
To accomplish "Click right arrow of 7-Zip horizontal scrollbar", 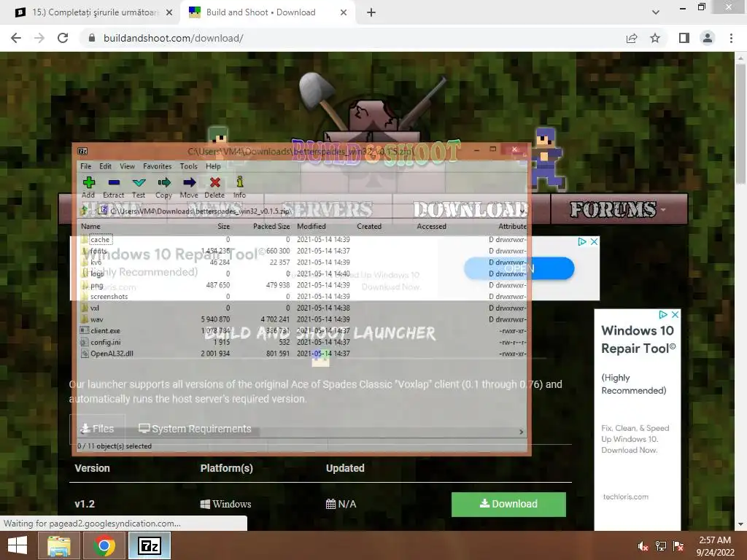I will coord(521,432).
